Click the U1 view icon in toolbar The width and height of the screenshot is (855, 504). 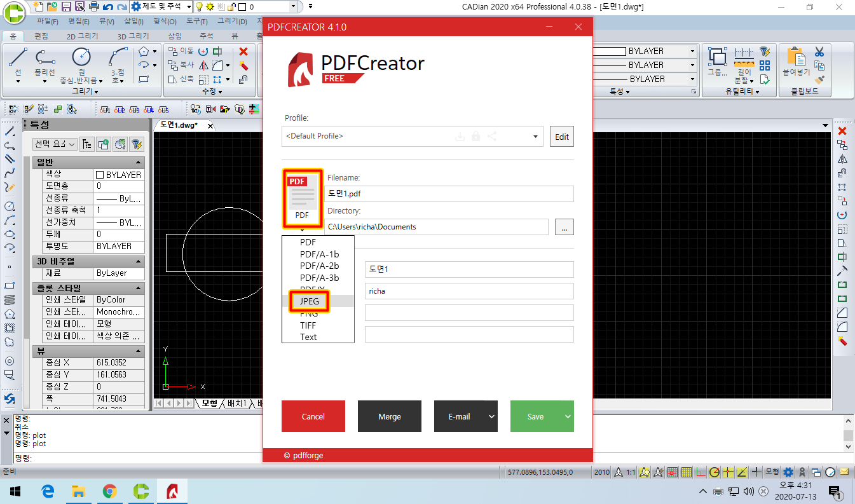(x=106, y=109)
